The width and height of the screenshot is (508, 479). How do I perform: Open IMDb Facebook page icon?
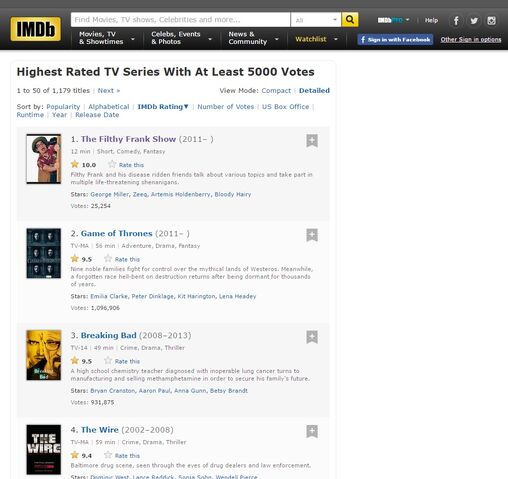coord(456,21)
